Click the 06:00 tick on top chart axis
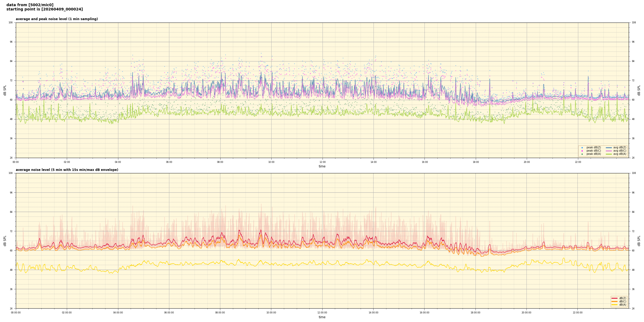The image size is (644, 322). tap(169, 162)
